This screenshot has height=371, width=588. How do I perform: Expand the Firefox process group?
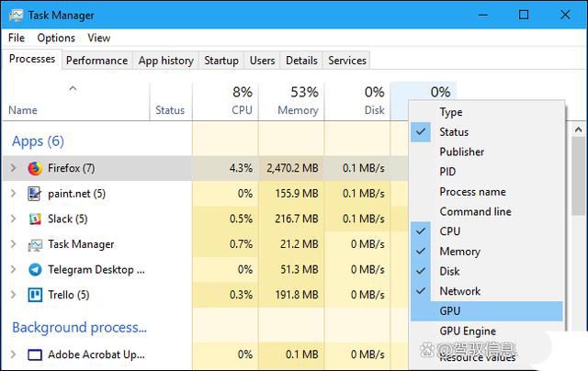pos(13,169)
